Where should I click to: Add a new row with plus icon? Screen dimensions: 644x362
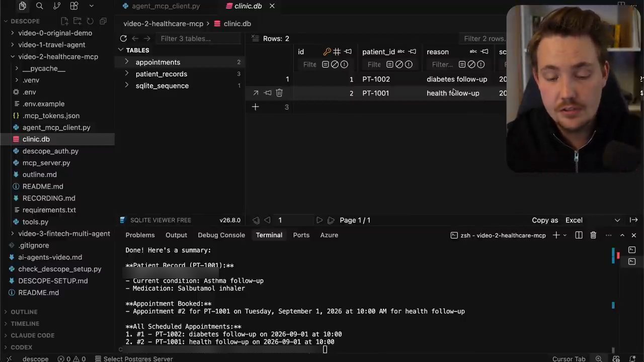coord(255,107)
